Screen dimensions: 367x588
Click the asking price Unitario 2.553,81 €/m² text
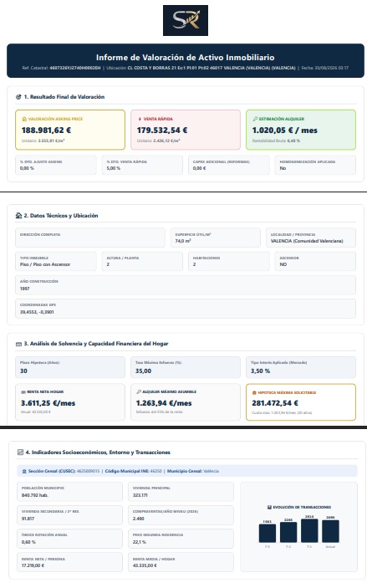tap(43, 141)
